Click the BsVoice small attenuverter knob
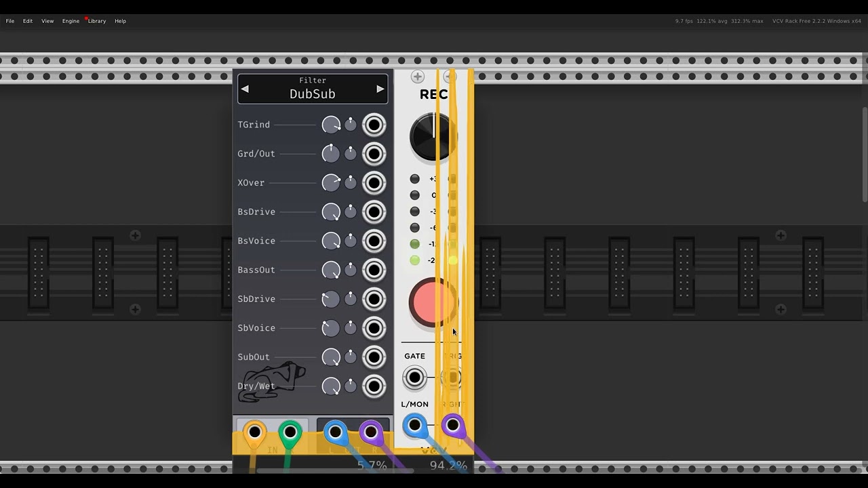 tap(351, 241)
